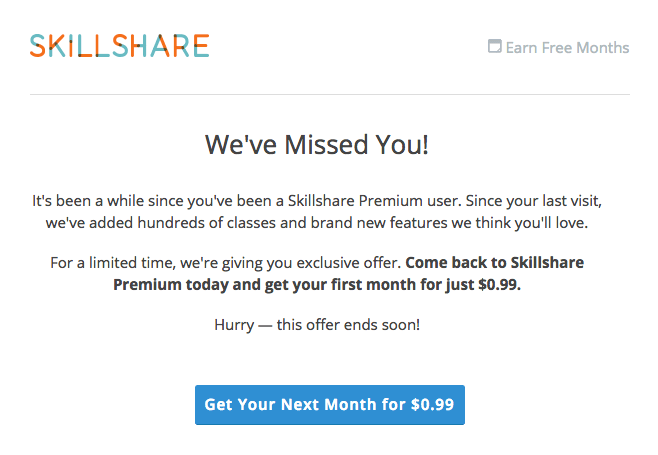Click the small icon beside Earn Free Months
Viewport: 658px width, 455px height.
pos(495,46)
